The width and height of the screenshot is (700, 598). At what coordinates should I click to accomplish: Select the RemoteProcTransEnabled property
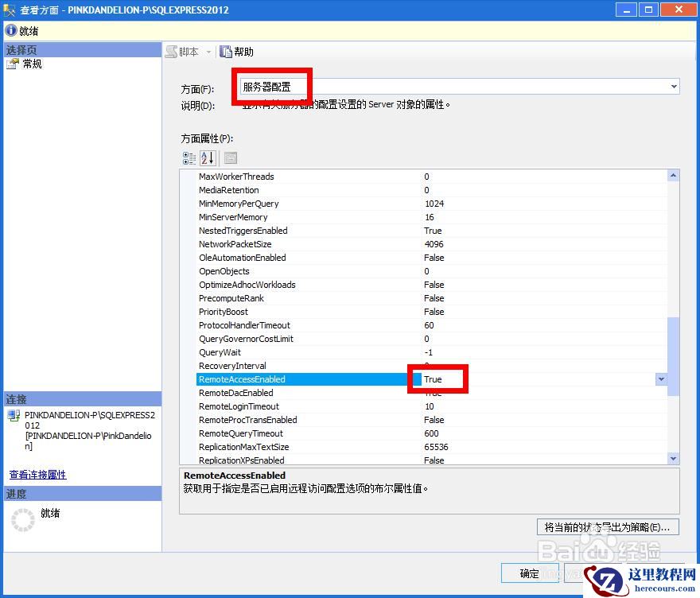[247, 420]
